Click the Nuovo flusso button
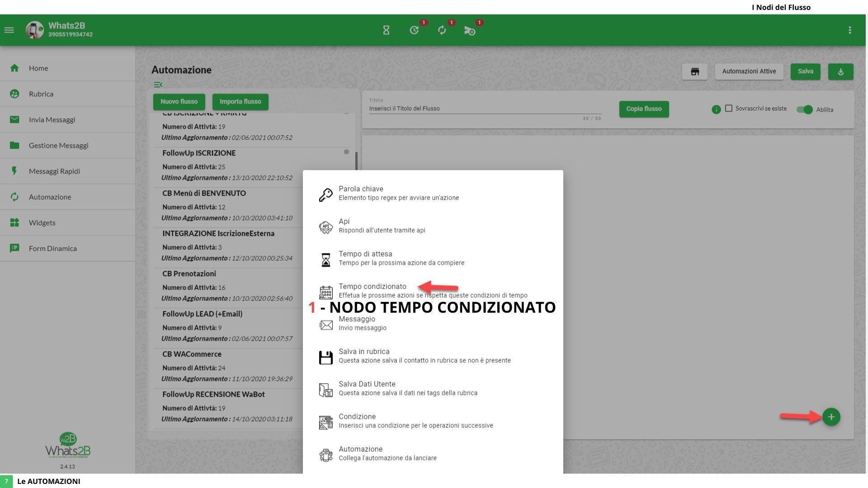Viewport: 868px width, 488px height. (179, 102)
